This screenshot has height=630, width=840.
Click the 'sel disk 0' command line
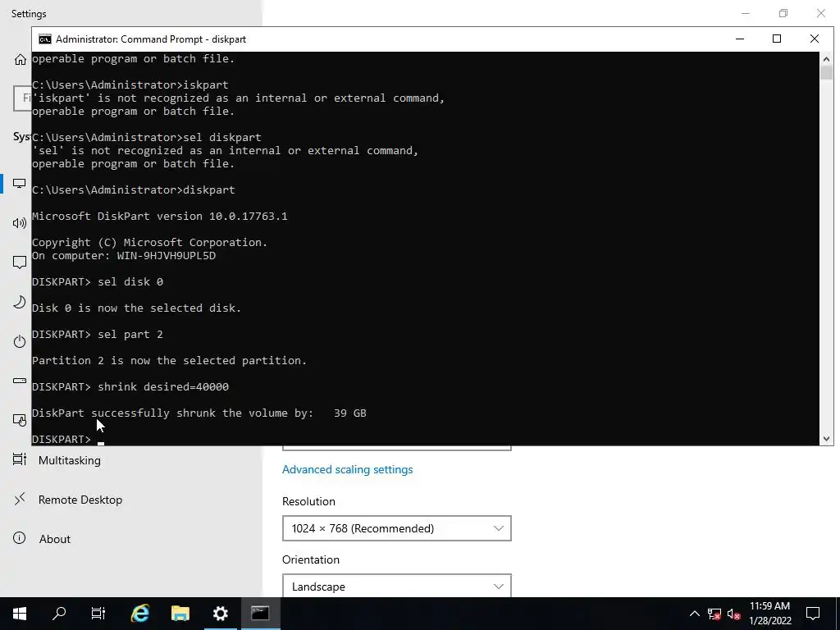click(x=98, y=282)
